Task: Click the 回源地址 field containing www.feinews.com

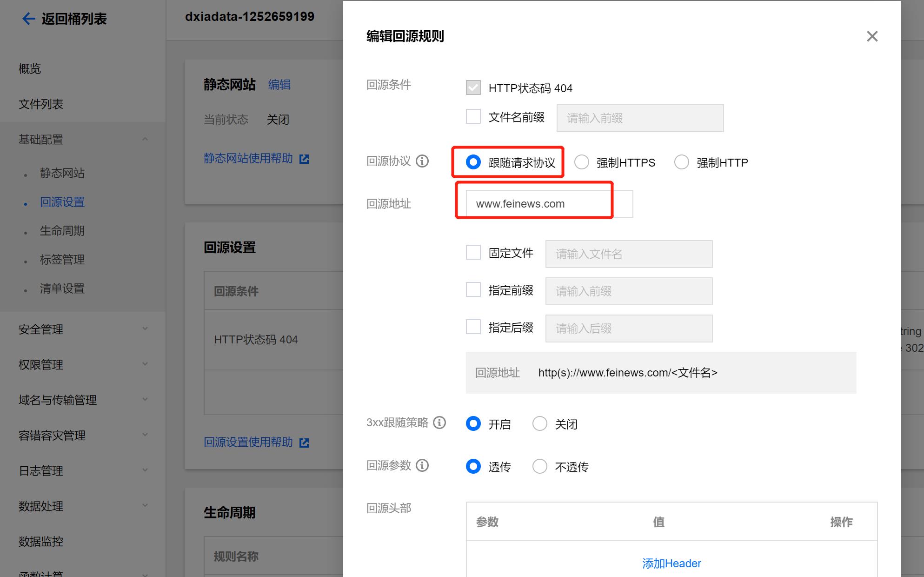Action: click(549, 204)
